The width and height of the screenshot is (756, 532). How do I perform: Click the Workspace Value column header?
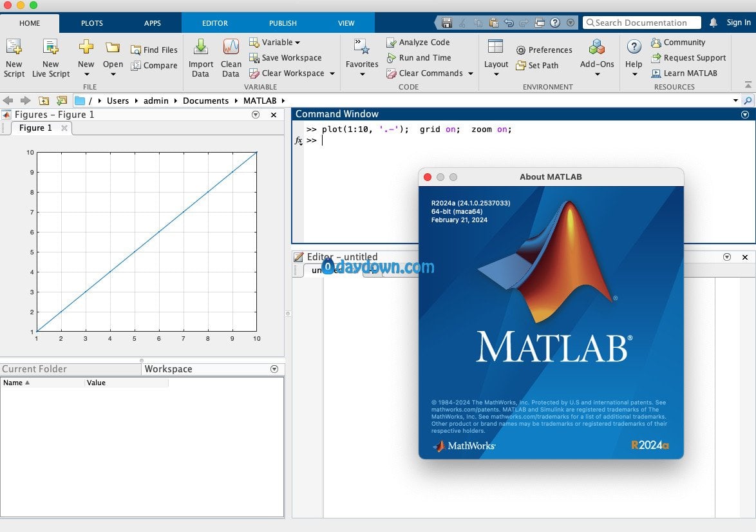pyautogui.click(x=126, y=383)
